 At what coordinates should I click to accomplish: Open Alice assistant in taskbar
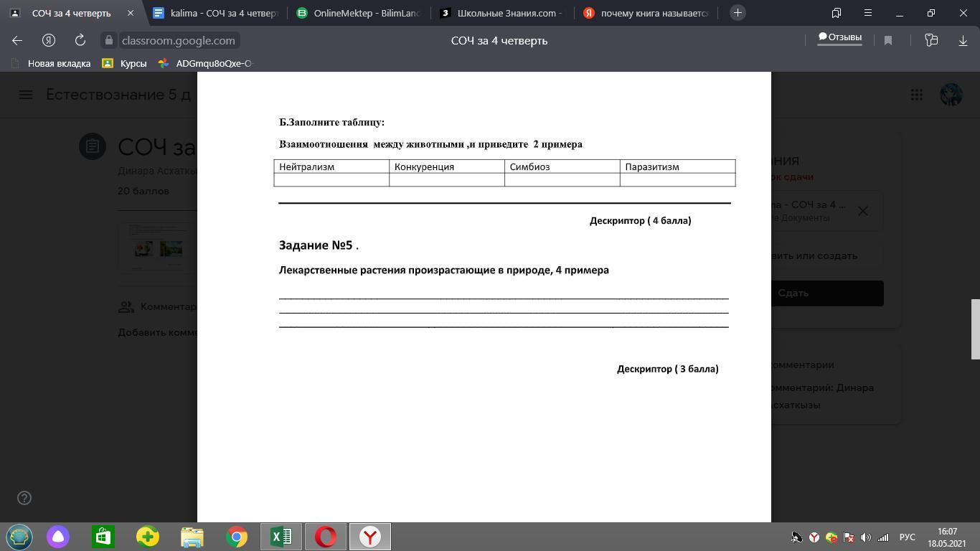(58, 537)
